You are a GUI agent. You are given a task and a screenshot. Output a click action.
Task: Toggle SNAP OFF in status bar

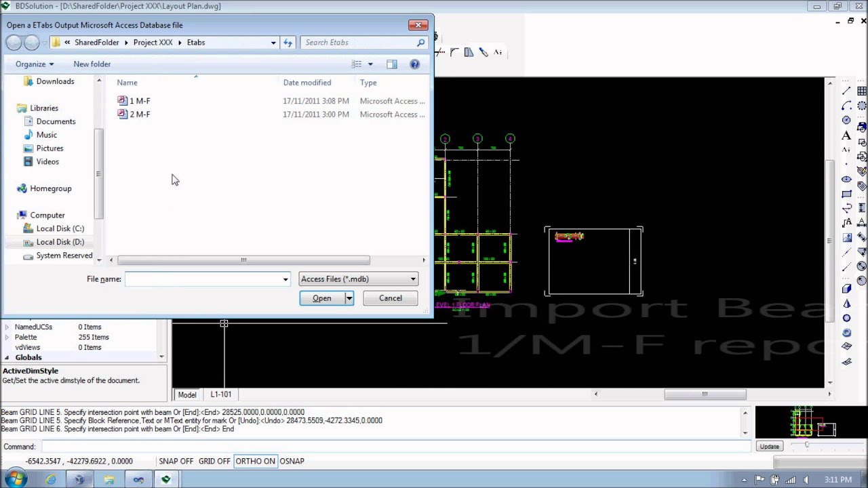click(176, 461)
